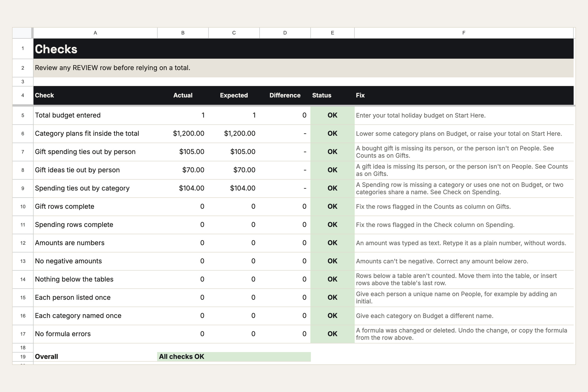Click OK status for No negative amounts
The image size is (588, 392).
point(332,261)
